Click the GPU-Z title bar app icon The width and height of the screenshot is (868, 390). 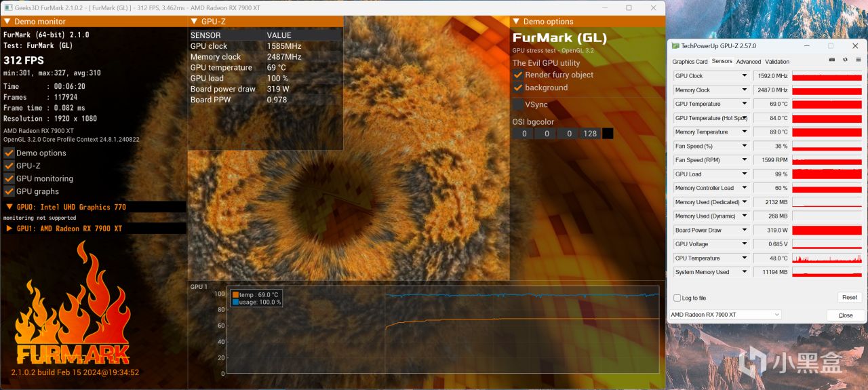click(675, 46)
